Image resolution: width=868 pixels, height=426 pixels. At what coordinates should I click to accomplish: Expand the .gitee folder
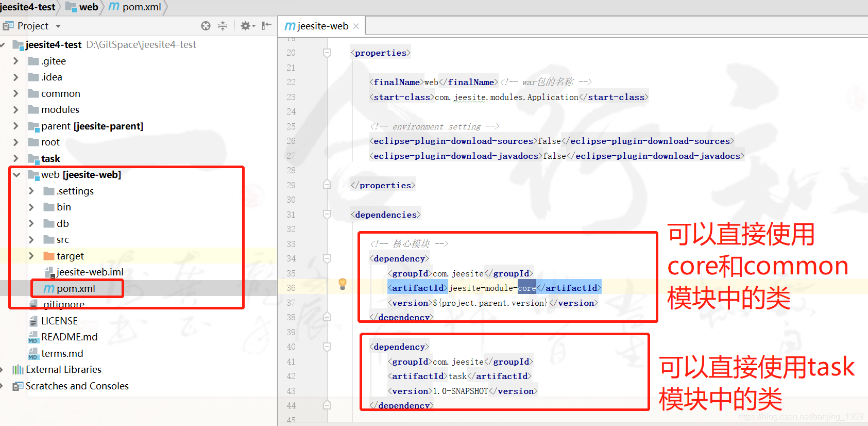tap(15, 61)
